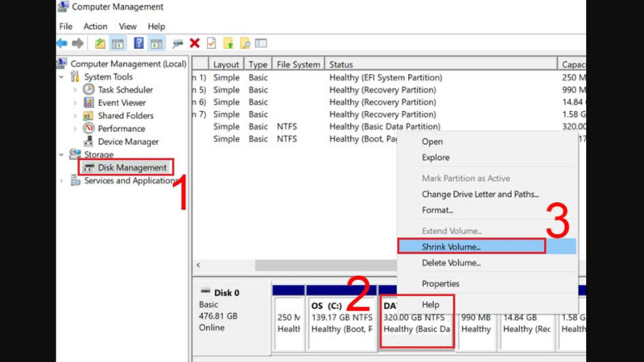Expand the Services and Applications node
The height and width of the screenshot is (362, 644).
point(62,180)
